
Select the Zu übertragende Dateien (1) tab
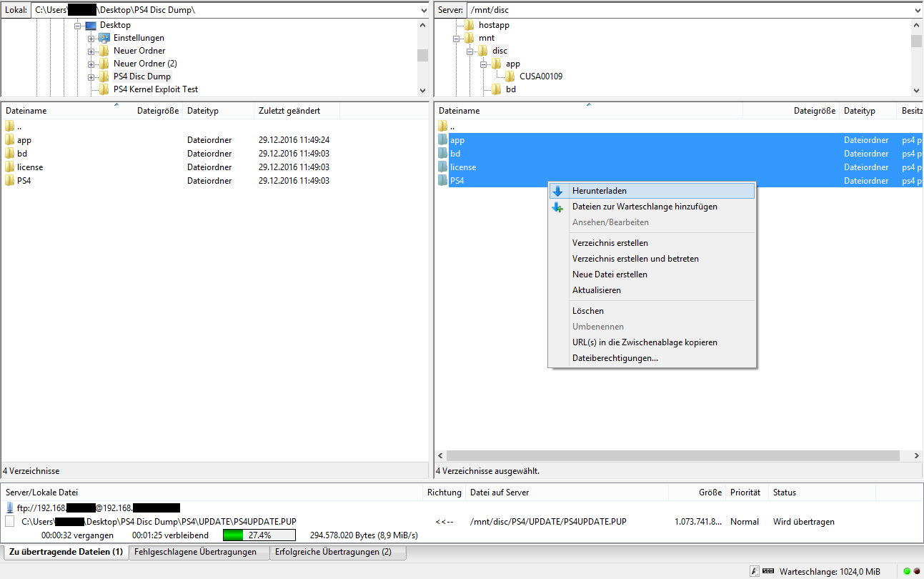pos(66,552)
